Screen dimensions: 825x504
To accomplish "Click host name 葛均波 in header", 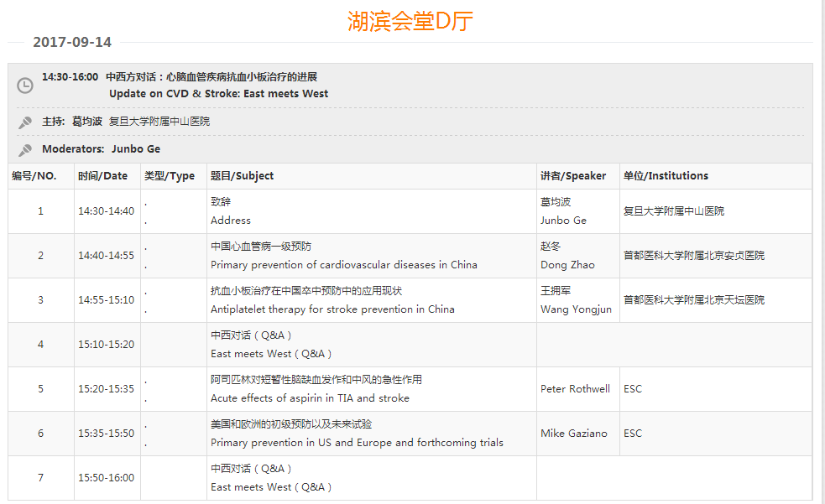I will tap(87, 122).
